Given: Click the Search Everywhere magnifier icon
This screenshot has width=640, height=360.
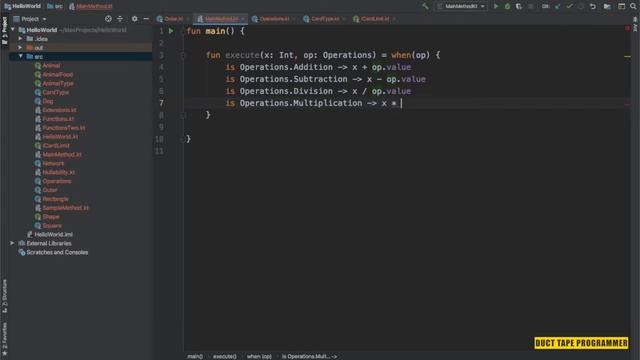Looking at the screenshot, I should point(633,6).
